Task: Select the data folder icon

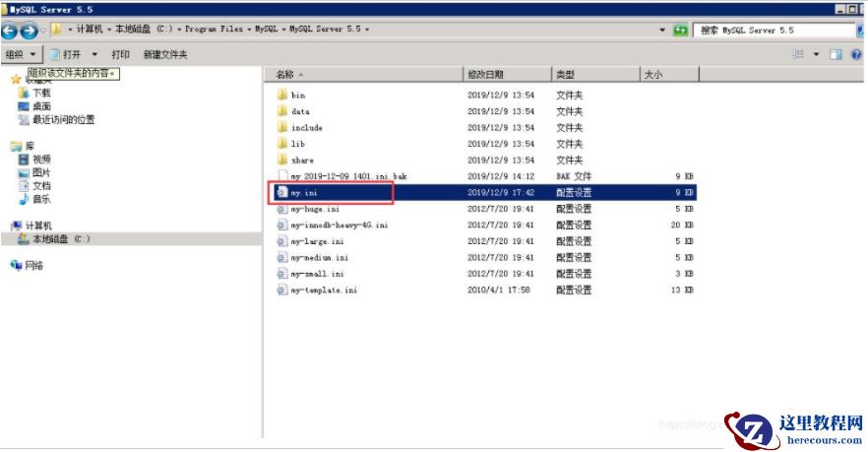Action: [281, 111]
